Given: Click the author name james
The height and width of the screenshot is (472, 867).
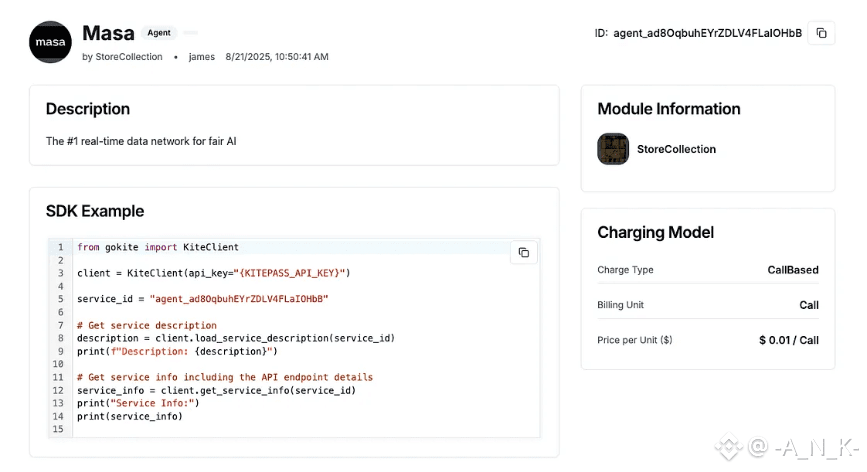Looking at the screenshot, I should click(x=201, y=57).
